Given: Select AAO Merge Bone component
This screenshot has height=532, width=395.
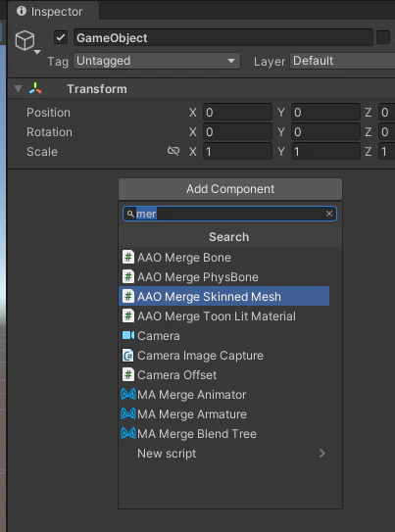Looking at the screenshot, I should pyautogui.click(x=224, y=258).
